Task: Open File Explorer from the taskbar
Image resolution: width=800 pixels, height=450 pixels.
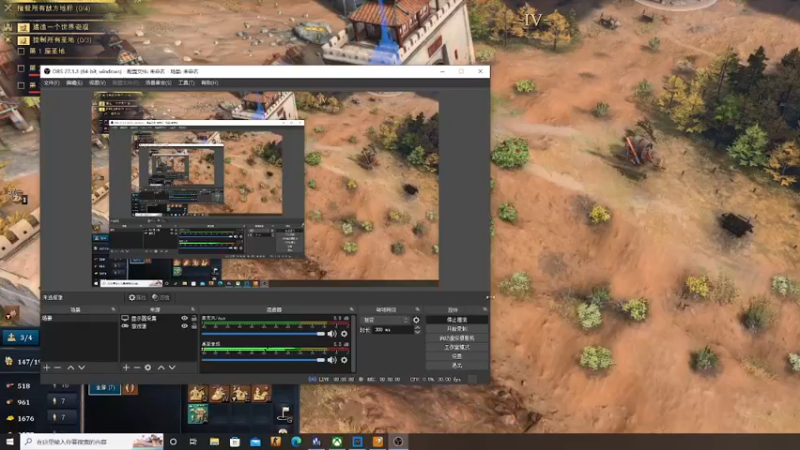Action: (214, 441)
